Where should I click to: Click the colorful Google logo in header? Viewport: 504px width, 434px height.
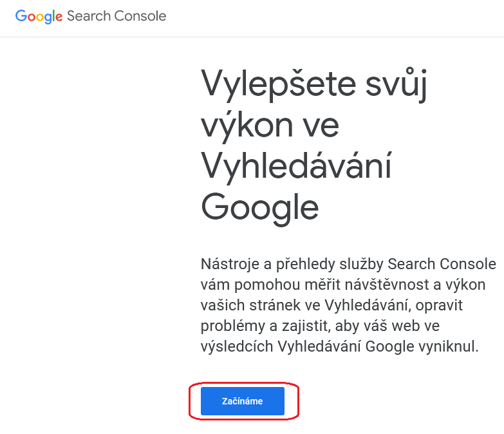[39, 16]
